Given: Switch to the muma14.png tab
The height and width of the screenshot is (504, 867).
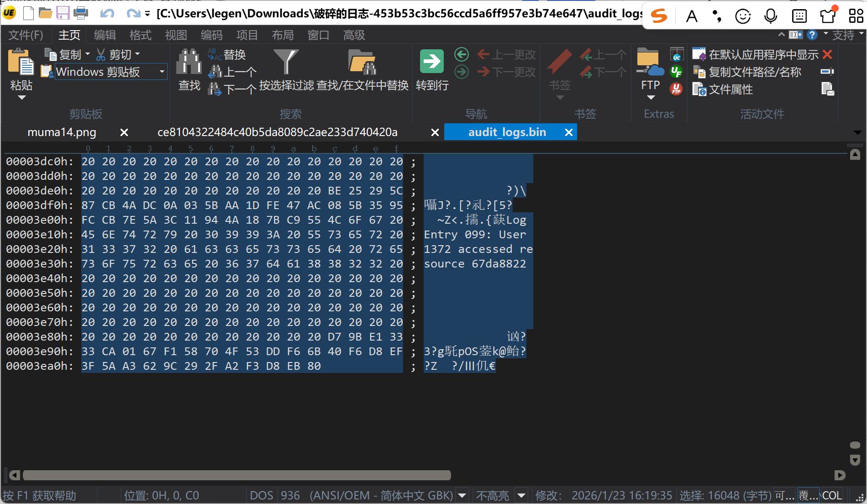Looking at the screenshot, I should 62,132.
